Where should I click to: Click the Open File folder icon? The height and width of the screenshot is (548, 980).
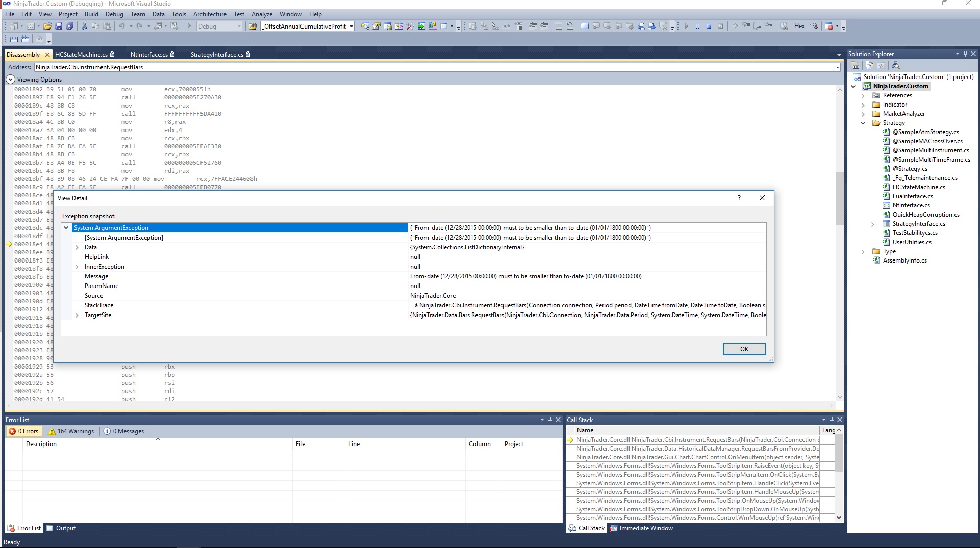(x=47, y=27)
